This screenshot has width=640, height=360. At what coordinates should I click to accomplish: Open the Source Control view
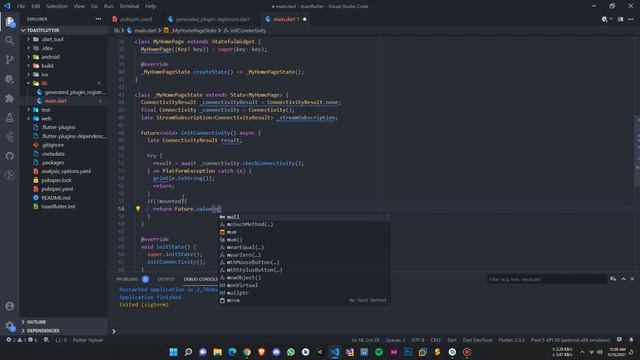pos(9,60)
